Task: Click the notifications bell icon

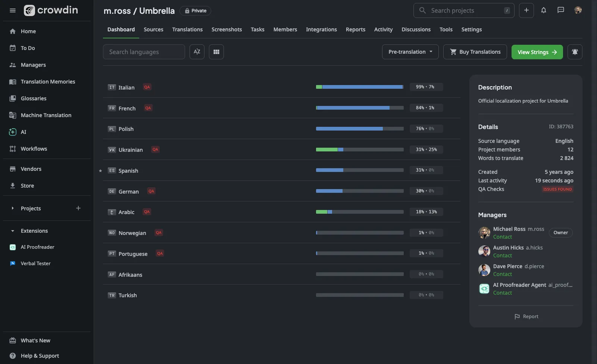Action: pyautogui.click(x=543, y=10)
